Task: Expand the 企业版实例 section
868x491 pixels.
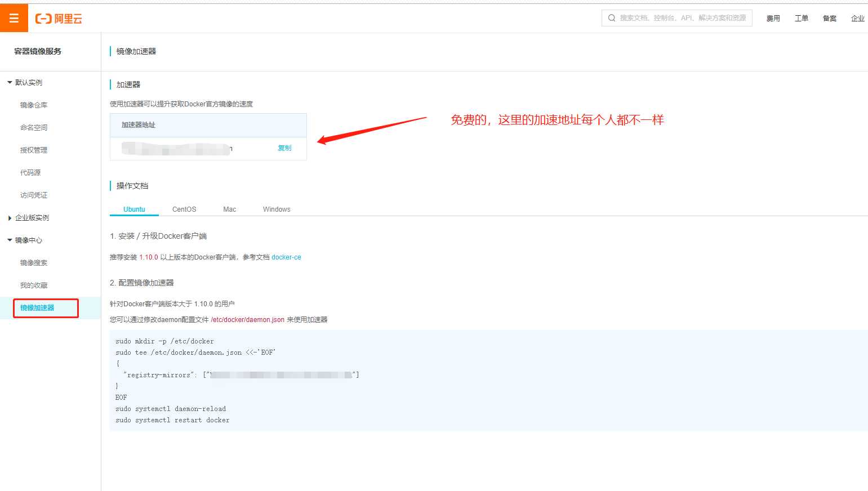Action: [28, 217]
